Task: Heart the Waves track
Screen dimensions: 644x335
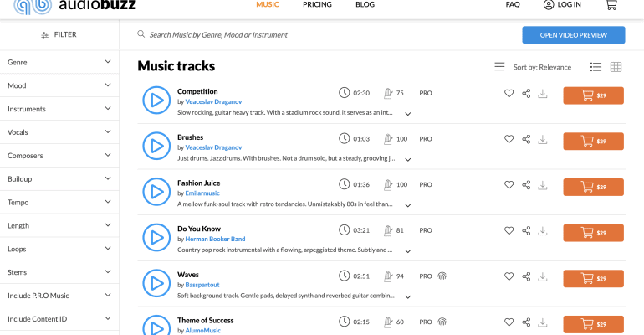Action: click(x=509, y=276)
